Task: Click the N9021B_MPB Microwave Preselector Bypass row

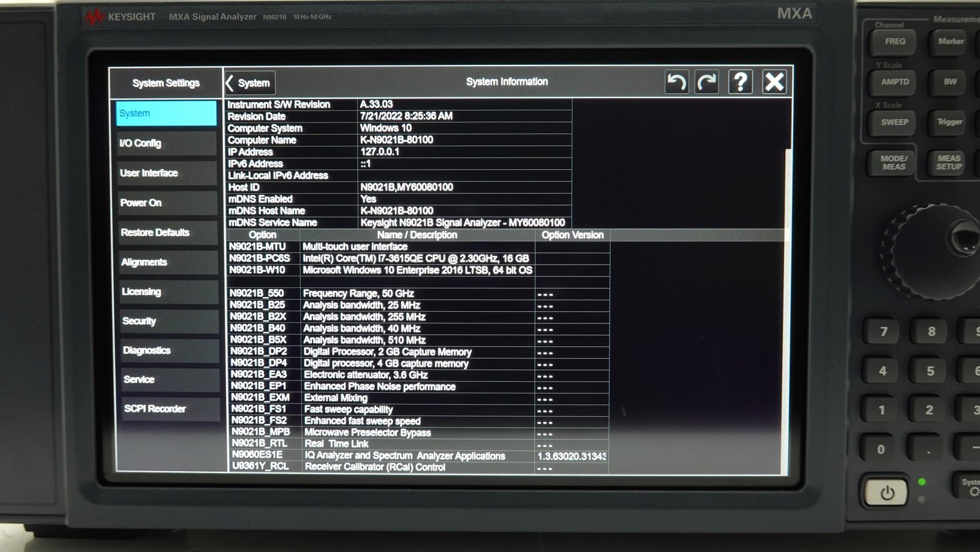Action: 420,433
